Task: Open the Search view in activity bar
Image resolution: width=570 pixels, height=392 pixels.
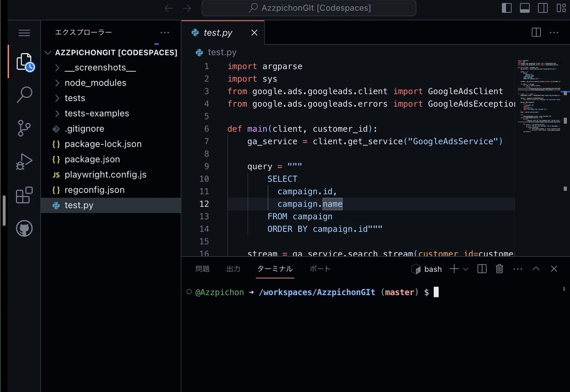Action: click(x=24, y=95)
